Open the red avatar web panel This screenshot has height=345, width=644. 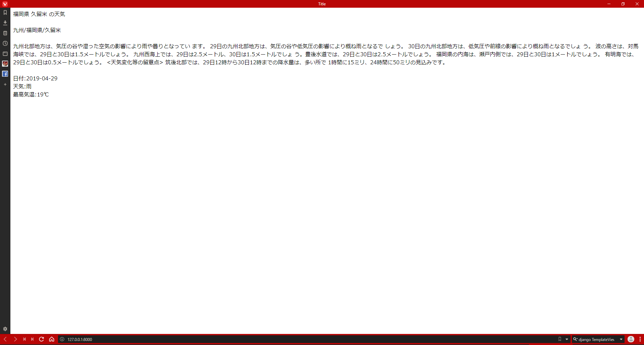(5, 64)
